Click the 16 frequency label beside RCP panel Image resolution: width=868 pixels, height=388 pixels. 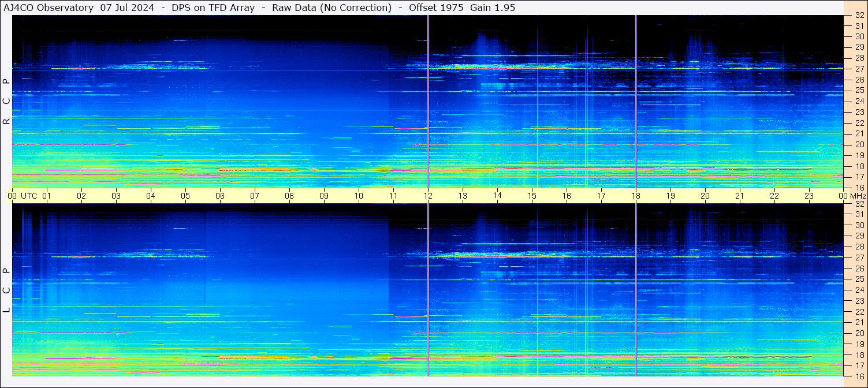[x=859, y=187]
